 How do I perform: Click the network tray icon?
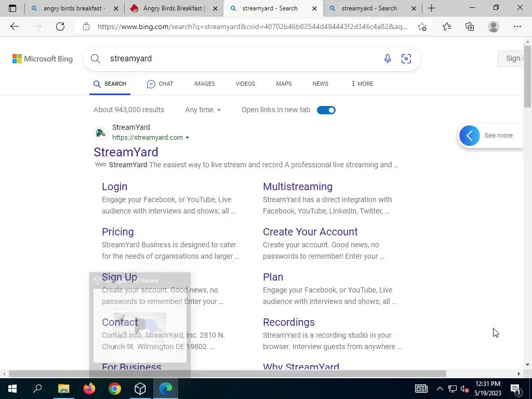coord(453,389)
